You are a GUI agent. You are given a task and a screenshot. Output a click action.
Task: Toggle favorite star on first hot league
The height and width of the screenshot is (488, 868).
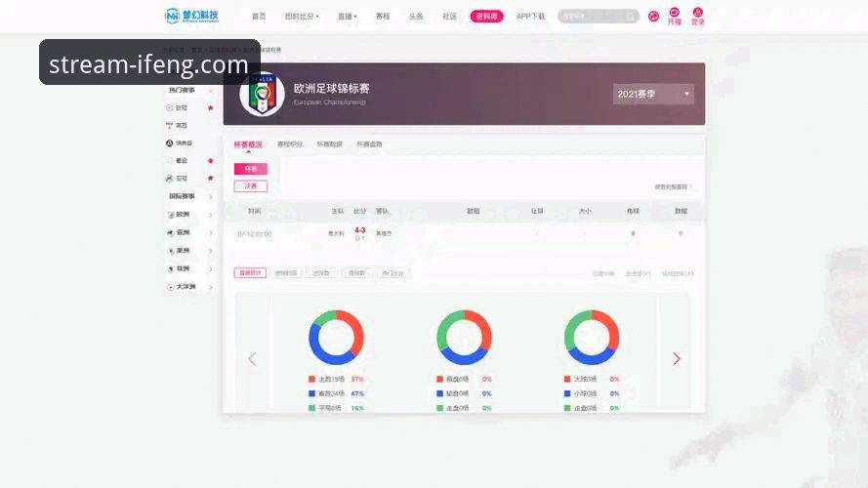click(x=210, y=107)
